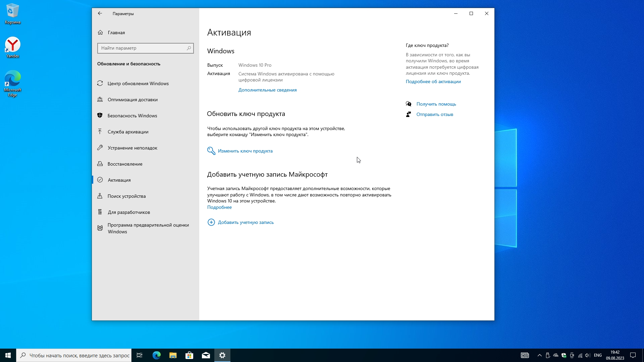Open Безопасность Windows shield section
This screenshot has height=362, width=644.
point(132,116)
